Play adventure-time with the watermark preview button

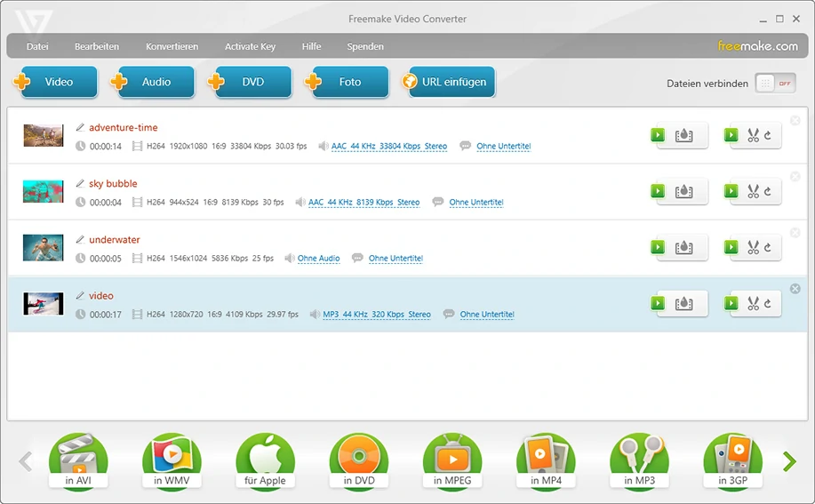click(x=658, y=135)
